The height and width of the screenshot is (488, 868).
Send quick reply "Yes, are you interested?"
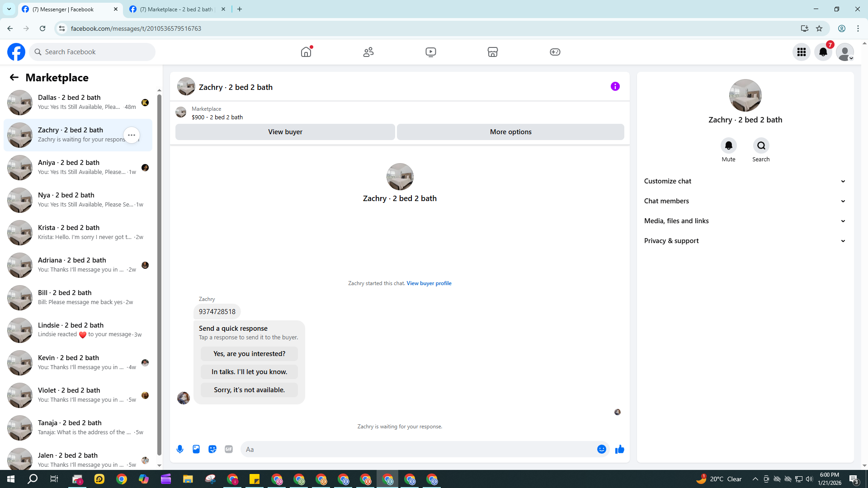click(x=249, y=354)
